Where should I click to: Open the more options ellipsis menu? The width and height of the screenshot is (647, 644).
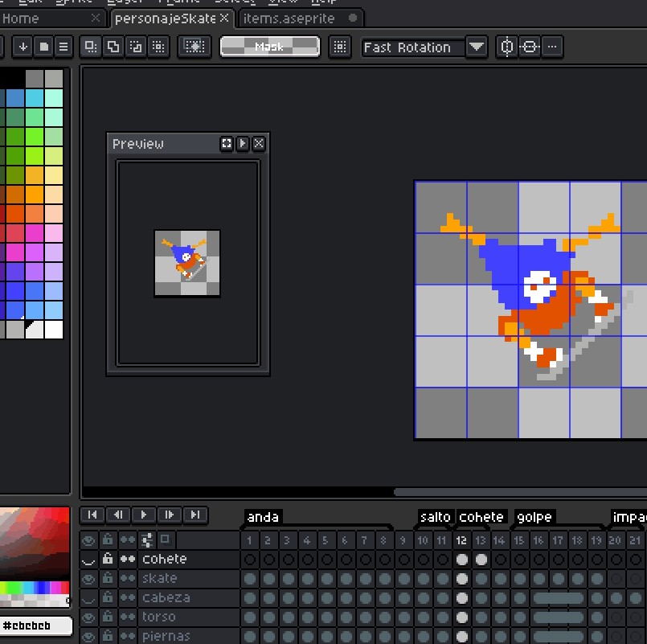[x=552, y=47]
